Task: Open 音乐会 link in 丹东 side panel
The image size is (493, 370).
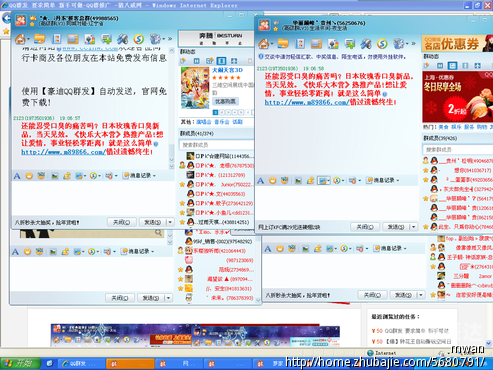Action: 222,122
